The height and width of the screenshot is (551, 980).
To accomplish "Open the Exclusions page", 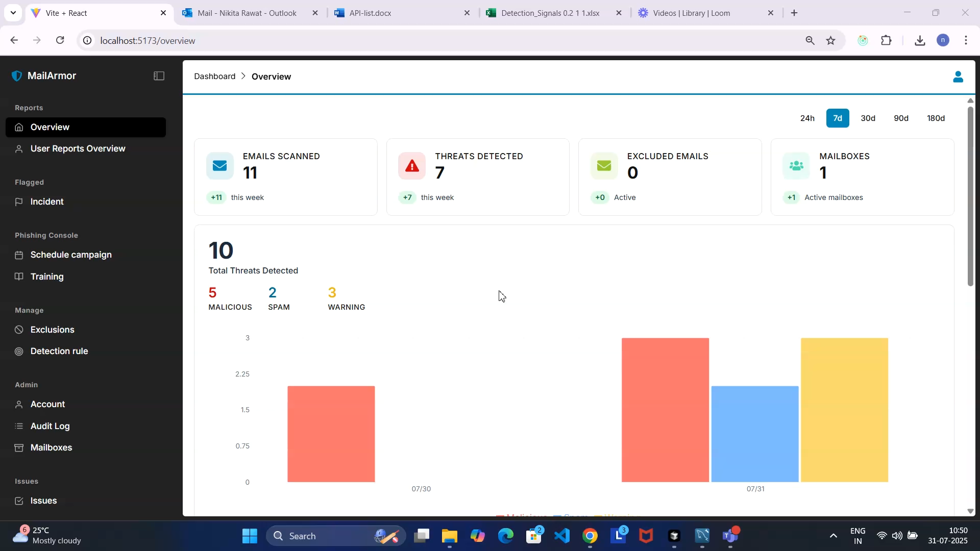I will tap(52, 329).
